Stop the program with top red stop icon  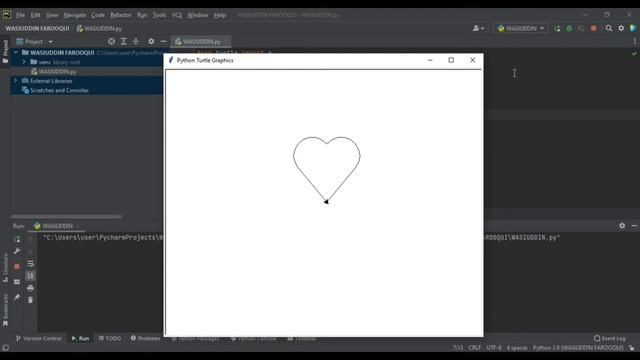[x=593, y=28]
